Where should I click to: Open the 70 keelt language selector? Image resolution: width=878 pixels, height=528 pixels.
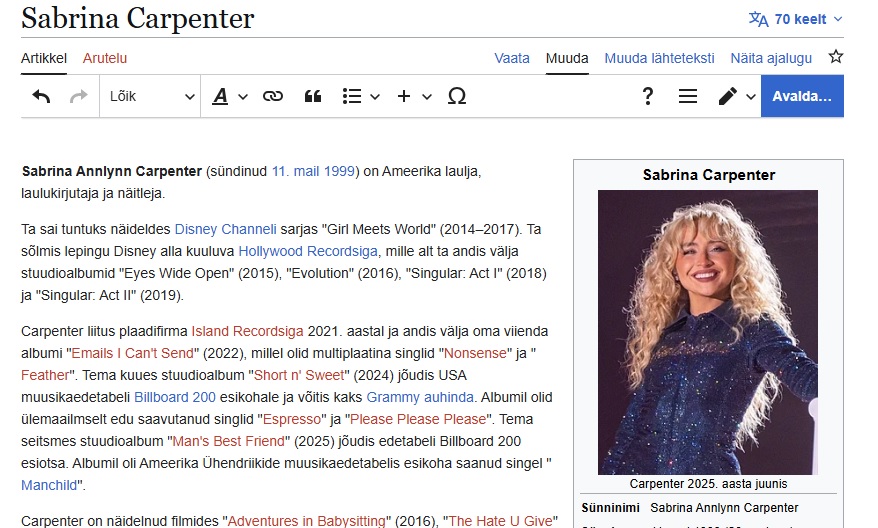(796, 19)
